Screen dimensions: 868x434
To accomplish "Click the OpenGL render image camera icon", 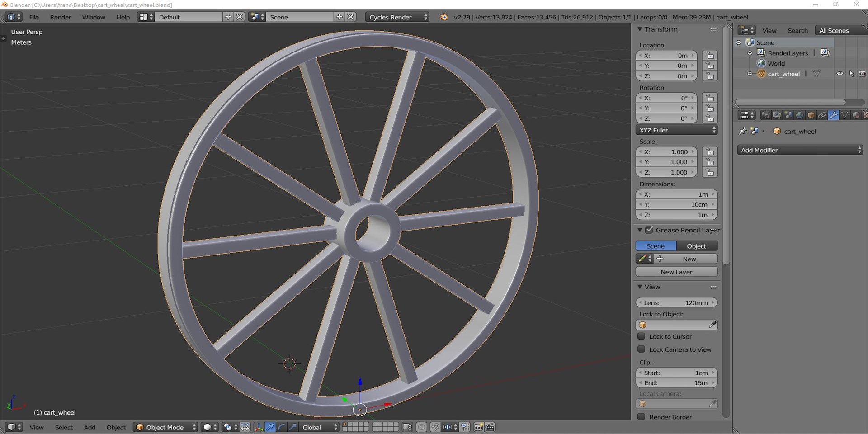I will point(478,427).
